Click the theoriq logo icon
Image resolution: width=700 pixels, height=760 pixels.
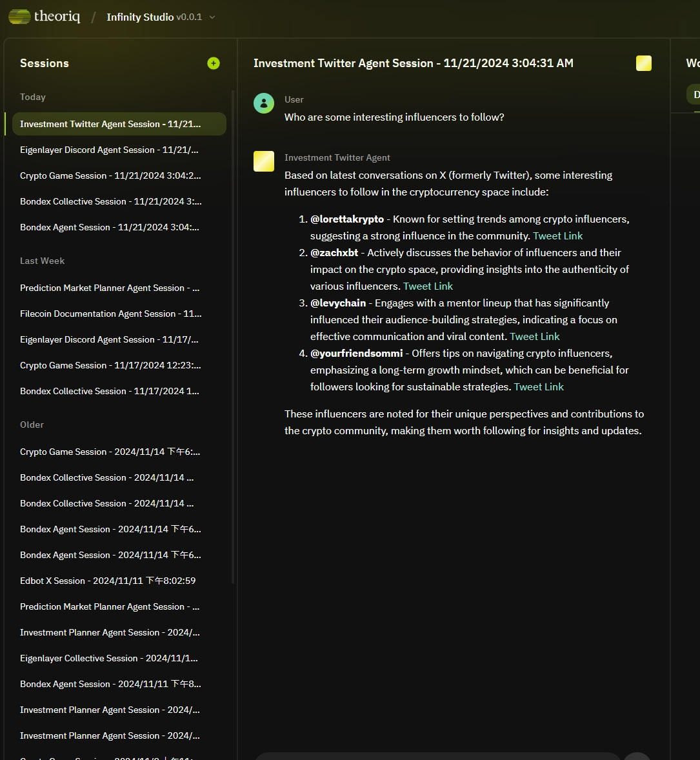[x=19, y=17]
